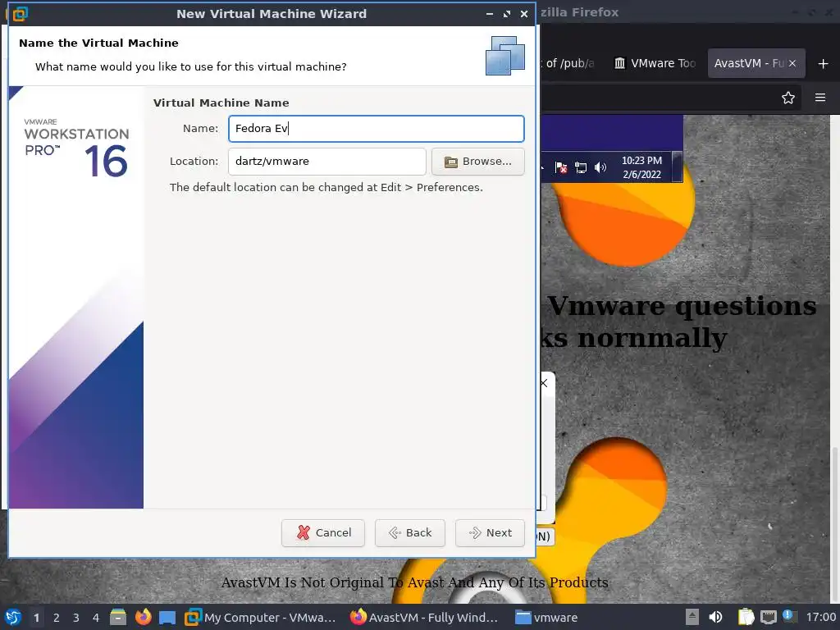Image resolution: width=840 pixels, height=630 pixels.
Task: Click the Name text field containing Fedora Ev
Action: [x=376, y=129]
